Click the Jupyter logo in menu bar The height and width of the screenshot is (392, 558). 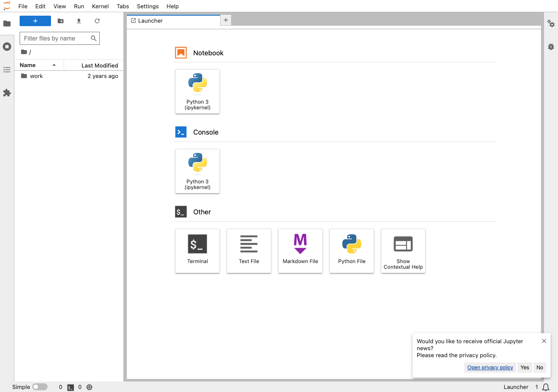[x=7, y=6]
